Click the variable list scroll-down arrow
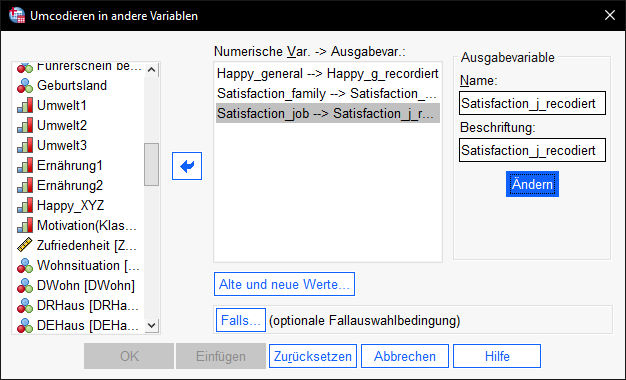 151,325
